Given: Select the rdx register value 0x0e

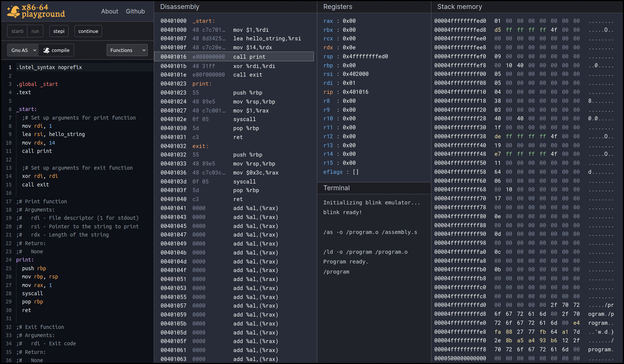Looking at the screenshot, I should click(x=349, y=47).
